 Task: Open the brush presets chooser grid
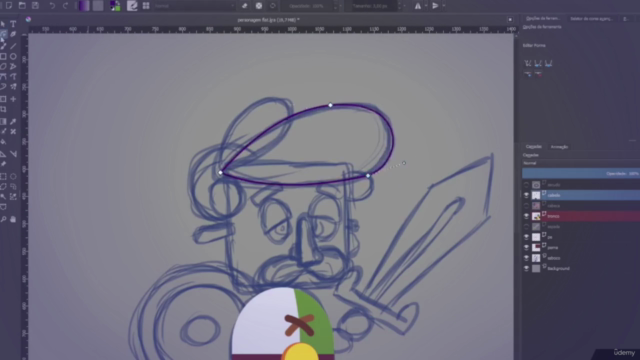coord(146,6)
